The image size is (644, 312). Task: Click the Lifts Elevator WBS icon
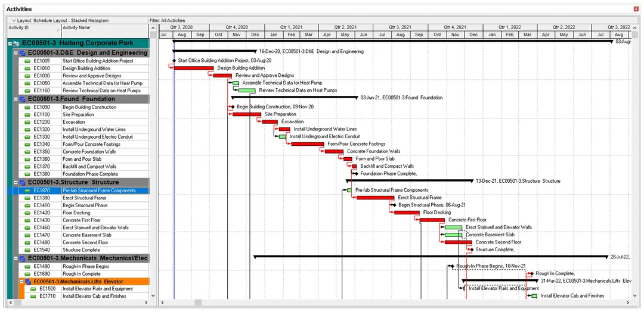pos(28,282)
